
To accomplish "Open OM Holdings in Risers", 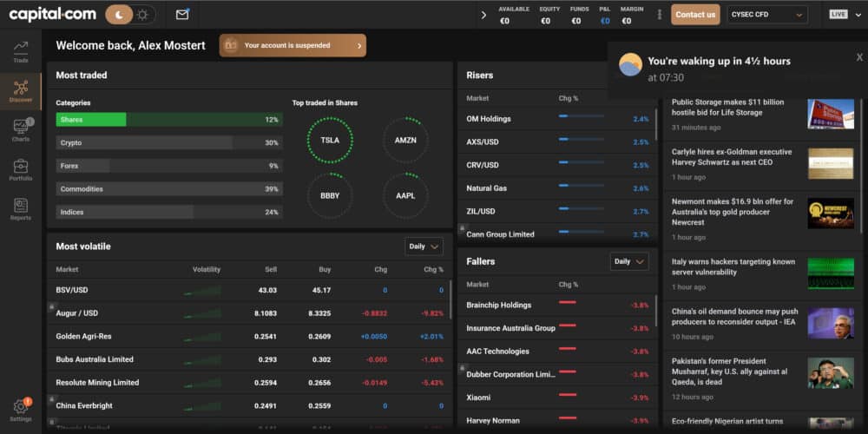I will point(557,119).
